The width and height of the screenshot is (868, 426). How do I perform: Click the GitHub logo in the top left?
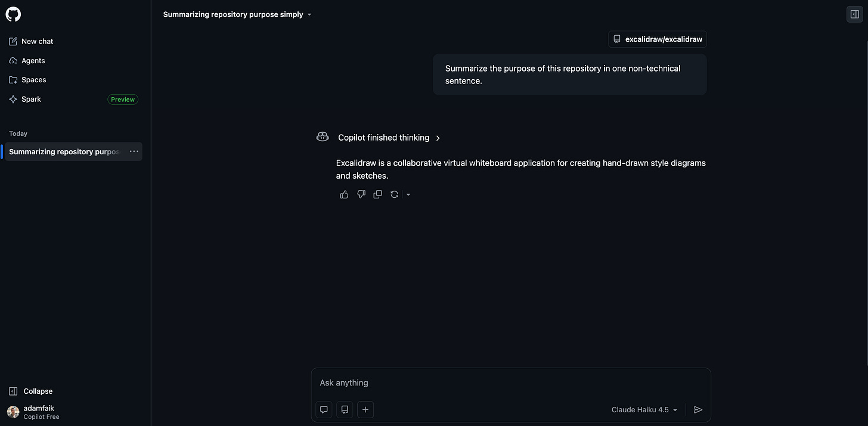(x=13, y=14)
